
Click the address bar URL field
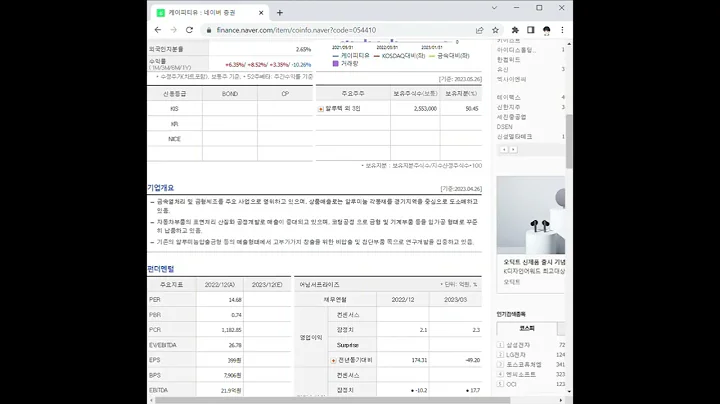(340, 30)
